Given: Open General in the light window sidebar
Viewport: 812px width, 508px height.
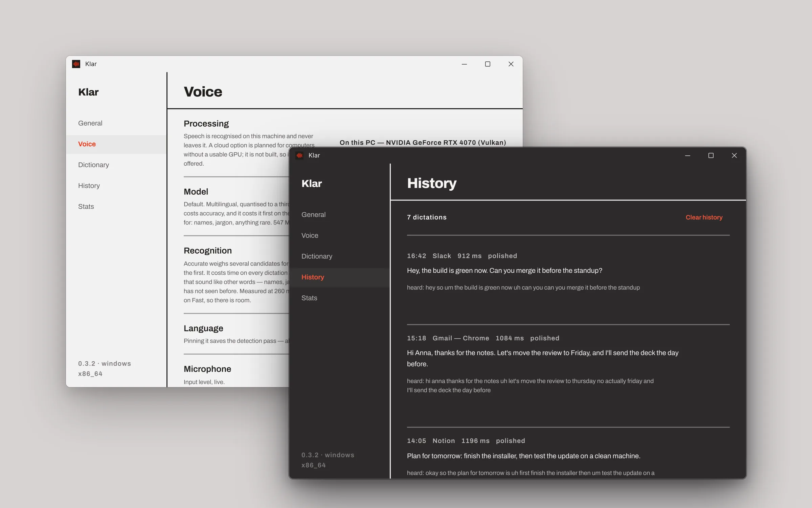Looking at the screenshot, I should pyautogui.click(x=116, y=123).
